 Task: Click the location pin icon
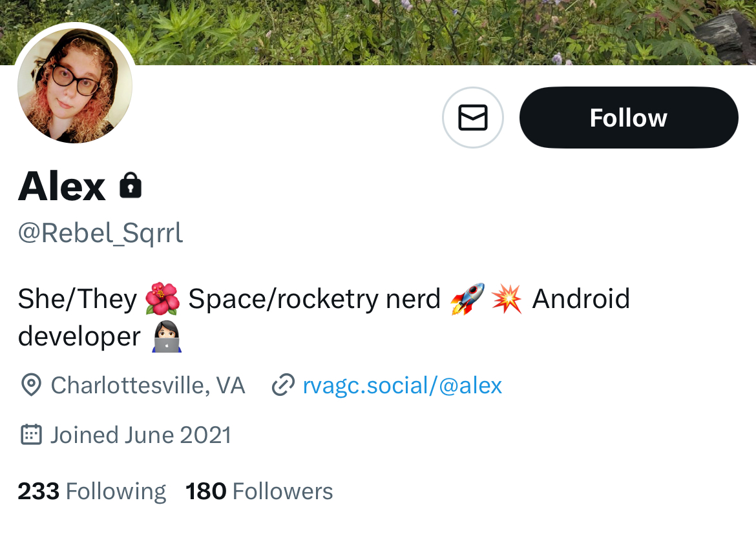point(30,386)
